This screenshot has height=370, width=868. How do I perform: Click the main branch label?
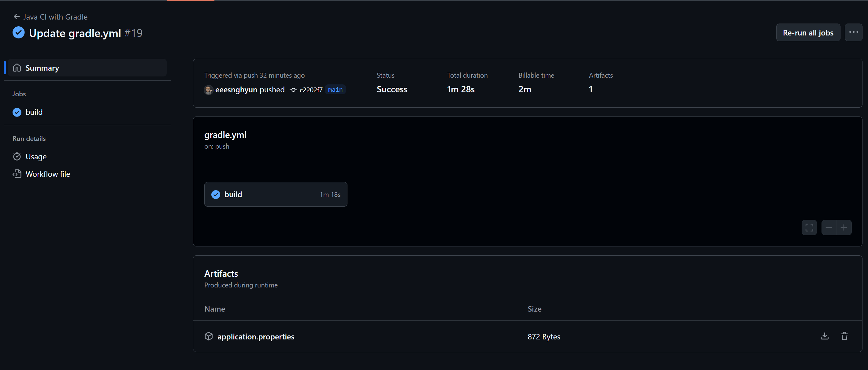pyautogui.click(x=335, y=90)
